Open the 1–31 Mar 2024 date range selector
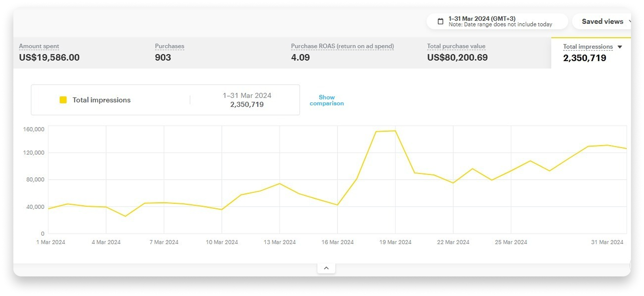This screenshot has height=296, width=644. pyautogui.click(x=497, y=22)
